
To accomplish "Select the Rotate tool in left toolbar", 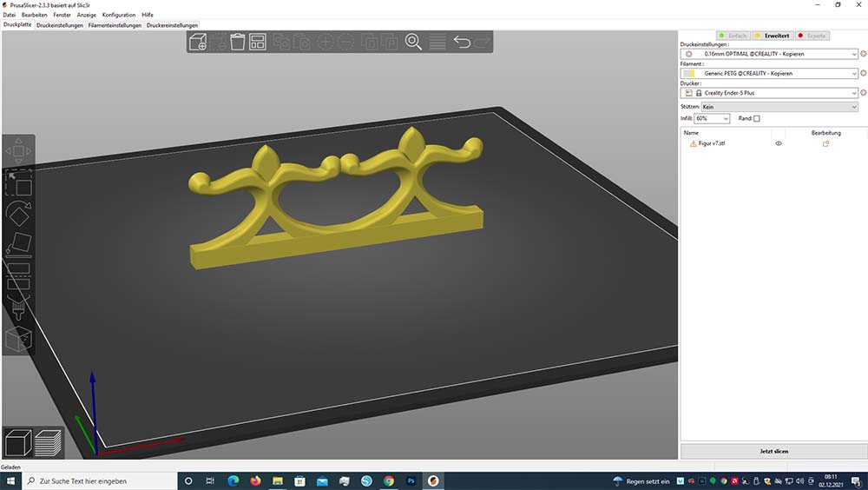I will coord(18,214).
